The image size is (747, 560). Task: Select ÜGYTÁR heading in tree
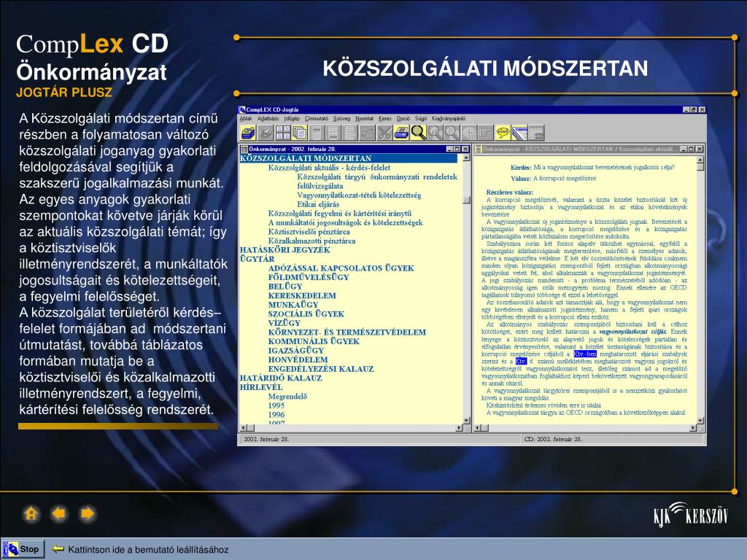tap(258, 259)
